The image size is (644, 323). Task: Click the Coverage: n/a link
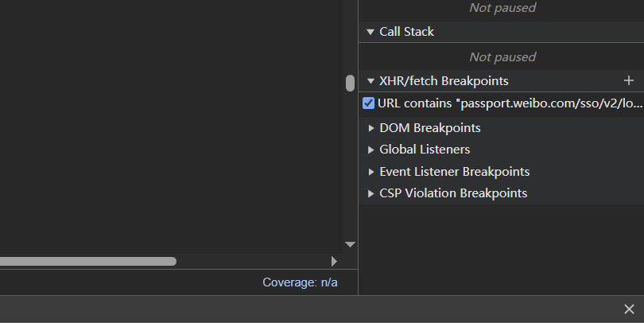[300, 282]
